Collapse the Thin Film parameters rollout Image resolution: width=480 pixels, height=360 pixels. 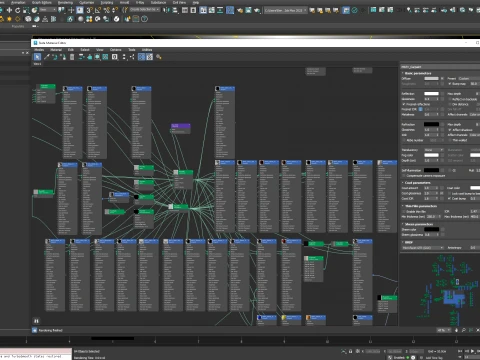(x=419, y=206)
